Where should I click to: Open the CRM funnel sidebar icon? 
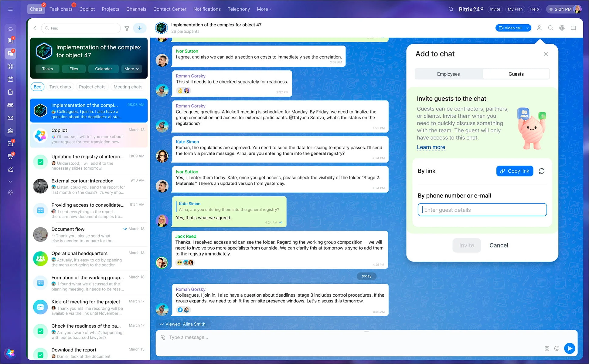(x=10, y=156)
